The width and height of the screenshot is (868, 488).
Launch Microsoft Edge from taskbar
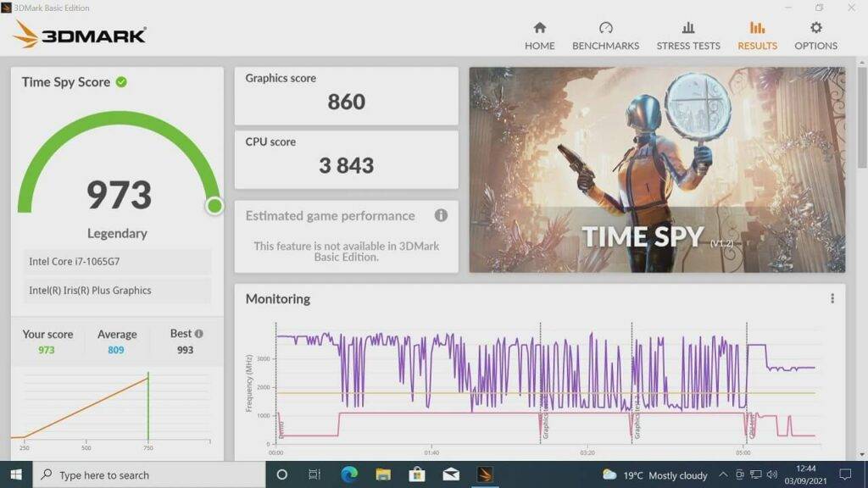tap(348, 474)
